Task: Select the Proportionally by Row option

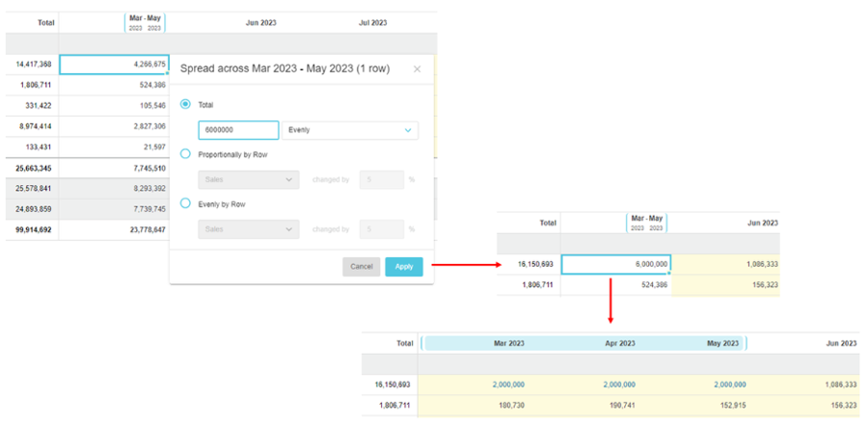Action: coord(185,154)
